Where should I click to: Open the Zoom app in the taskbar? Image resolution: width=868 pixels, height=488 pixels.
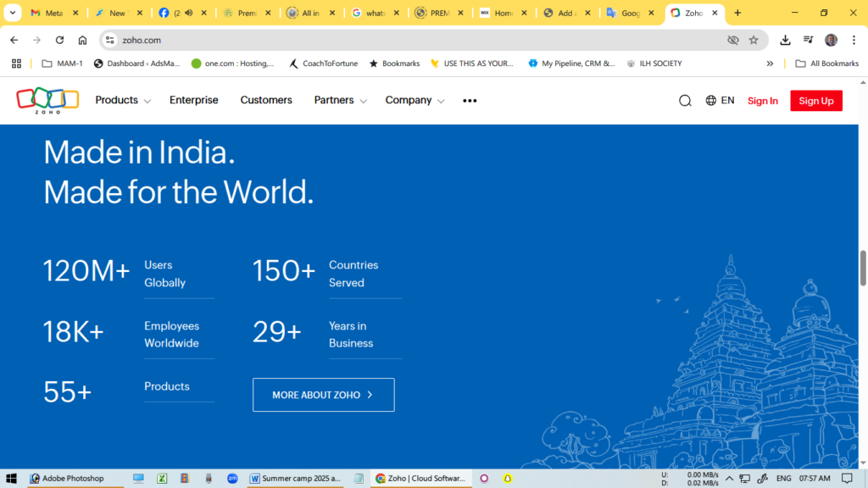coord(232,478)
